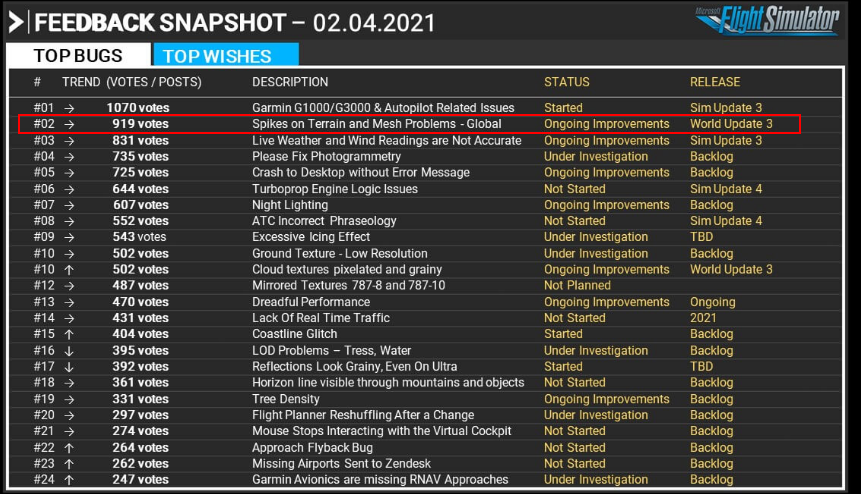Click the trend arrow for row #14
This screenshot has width=861, height=494.
(69, 318)
